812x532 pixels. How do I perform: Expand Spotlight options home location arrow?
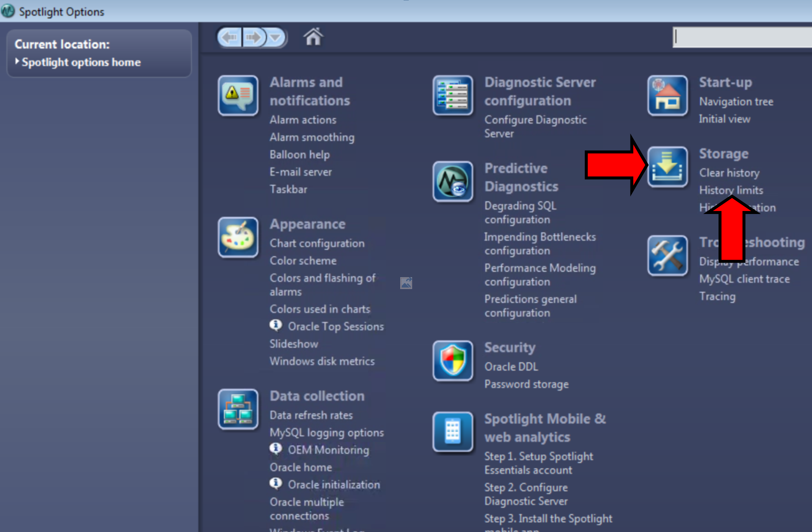(x=17, y=62)
